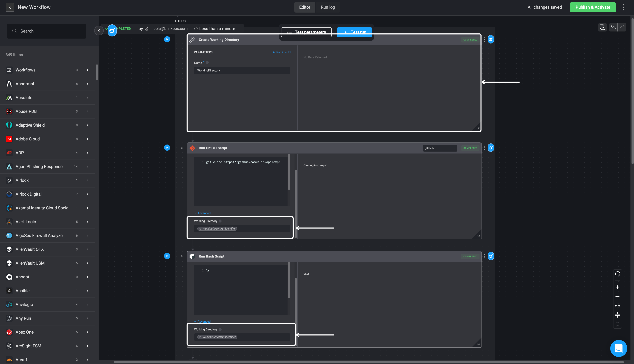Image resolution: width=634 pixels, height=364 pixels.
Task: Open the three-dot menu beside Publish & Activate
Action: (624, 7)
